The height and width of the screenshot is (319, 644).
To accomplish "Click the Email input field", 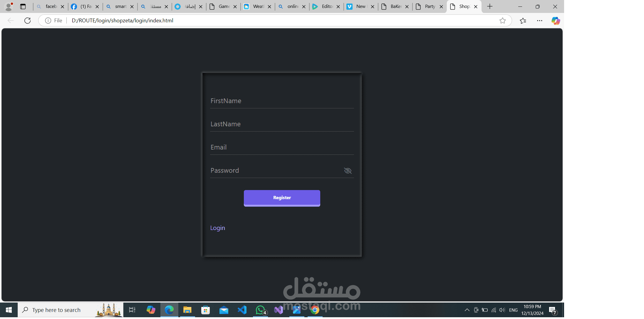I will click(282, 147).
